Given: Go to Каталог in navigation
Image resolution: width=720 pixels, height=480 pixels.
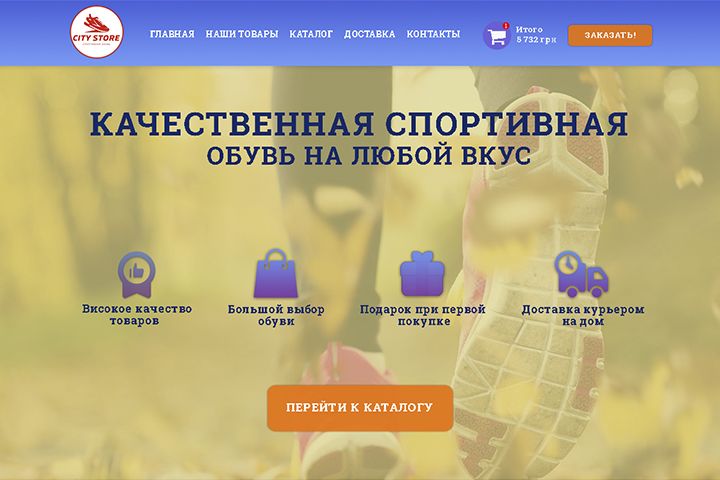Looking at the screenshot, I should tap(311, 34).
